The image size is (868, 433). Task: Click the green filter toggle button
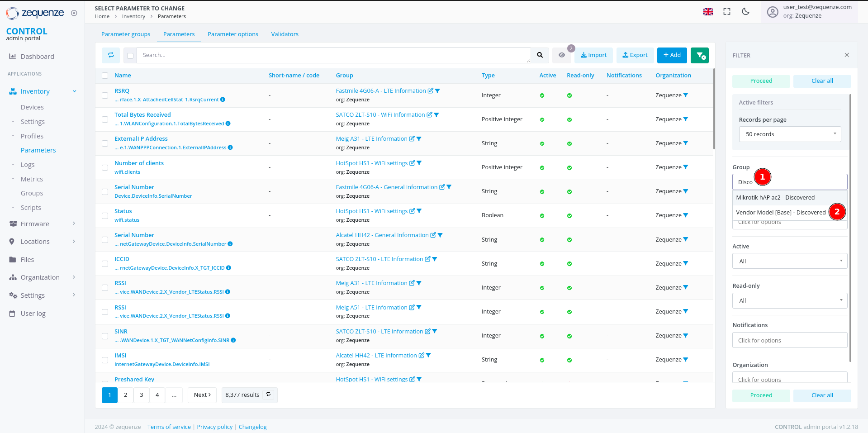pyautogui.click(x=700, y=55)
